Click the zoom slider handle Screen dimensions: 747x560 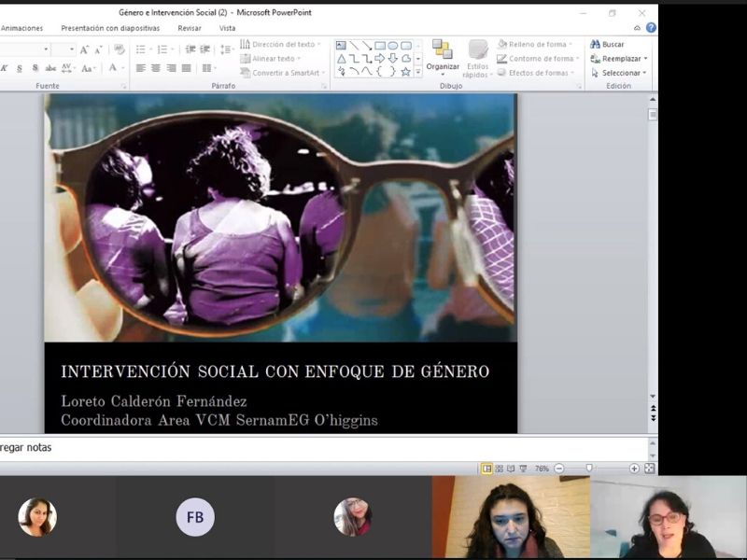(589, 469)
